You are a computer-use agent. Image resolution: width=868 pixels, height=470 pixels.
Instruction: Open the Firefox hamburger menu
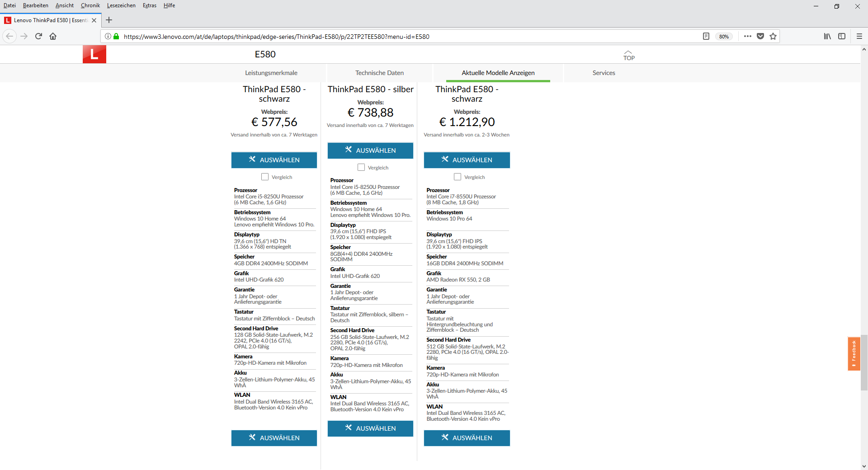[x=859, y=36]
